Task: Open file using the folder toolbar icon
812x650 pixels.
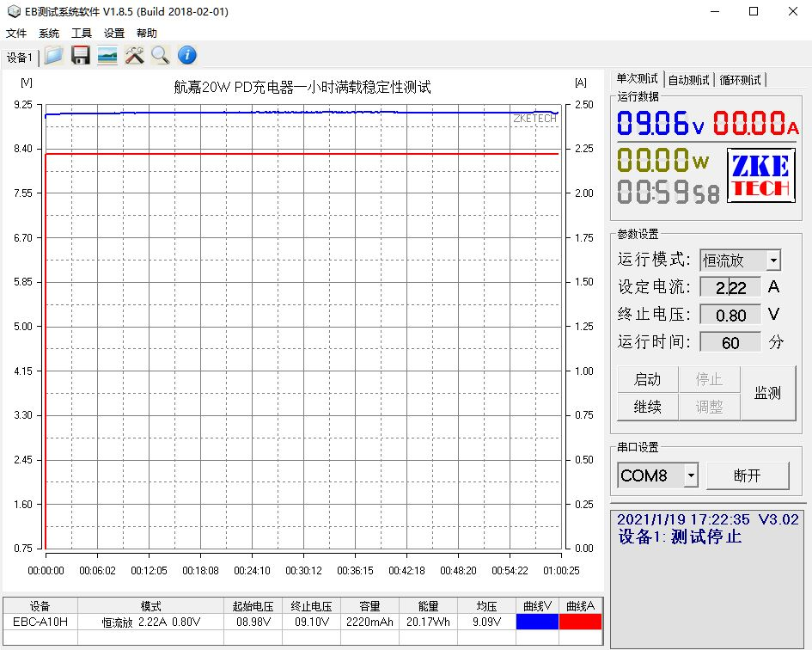Action: tap(54, 55)
